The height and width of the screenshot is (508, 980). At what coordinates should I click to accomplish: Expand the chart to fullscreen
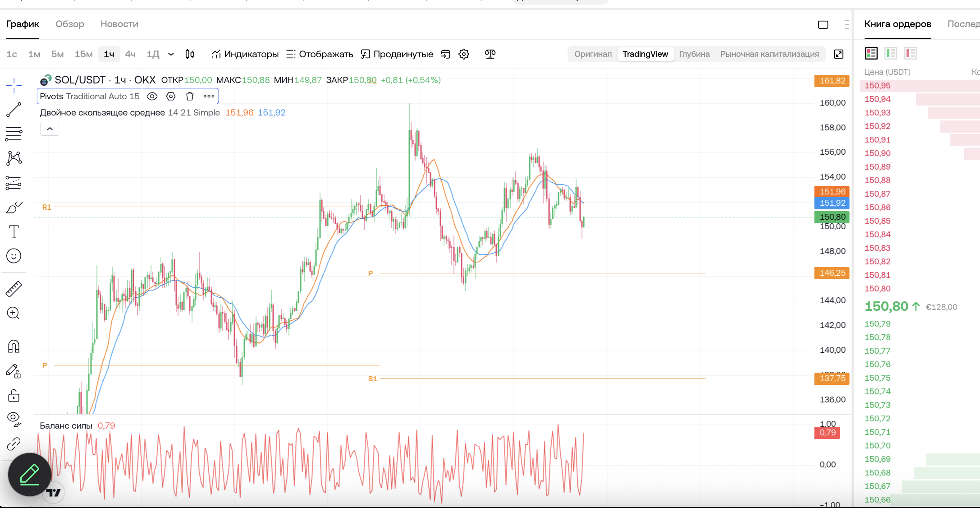pos(838,54)
